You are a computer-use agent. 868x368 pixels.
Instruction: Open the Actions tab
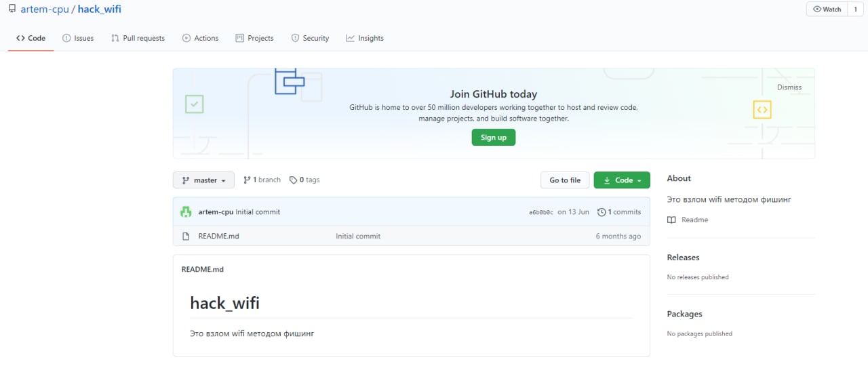200,38
